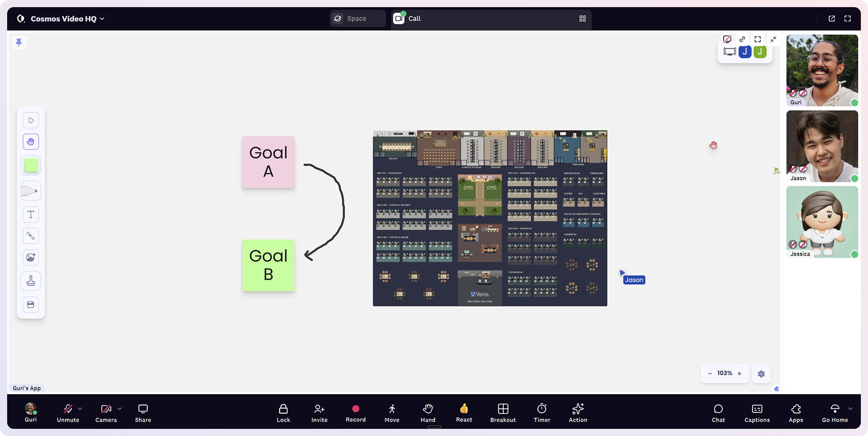Raise your Hand
868x436 pixels.
pos(428,412)
